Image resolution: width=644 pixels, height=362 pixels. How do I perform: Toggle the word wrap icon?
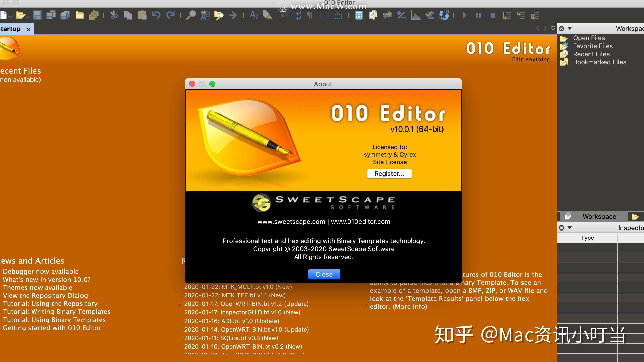[296, 15]
